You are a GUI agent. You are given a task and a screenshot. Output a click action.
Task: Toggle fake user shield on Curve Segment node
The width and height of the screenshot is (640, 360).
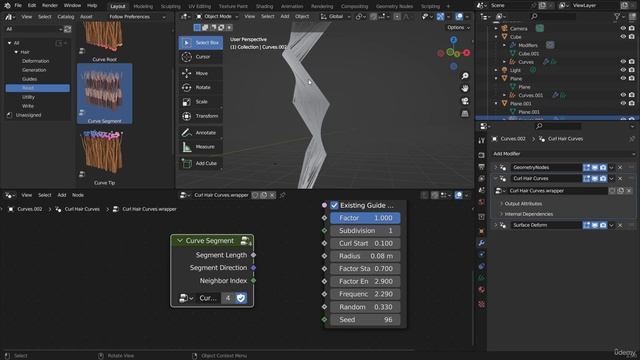(x=241, y=298)
